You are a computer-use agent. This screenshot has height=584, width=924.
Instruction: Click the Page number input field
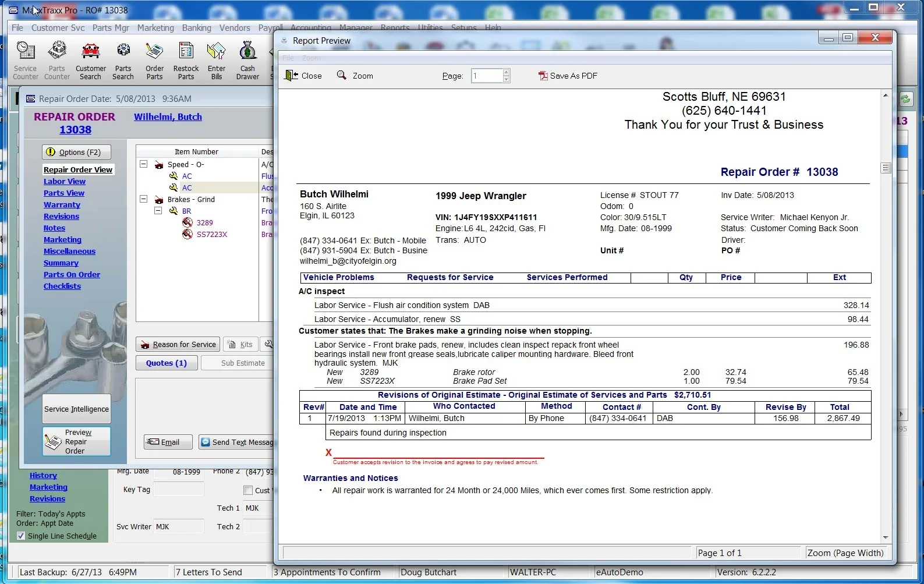pos(487,76)
